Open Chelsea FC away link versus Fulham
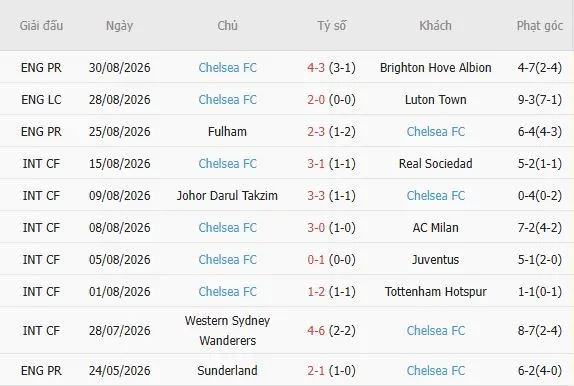 point(436,131)
